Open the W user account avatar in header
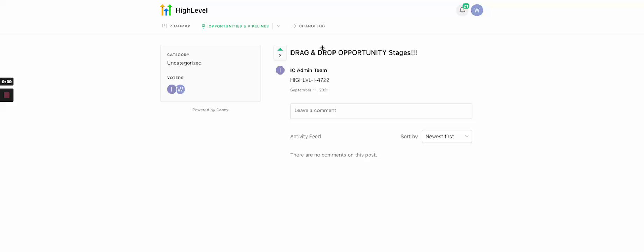This screenshot has height=252, width=644. [x=477, y=10]
